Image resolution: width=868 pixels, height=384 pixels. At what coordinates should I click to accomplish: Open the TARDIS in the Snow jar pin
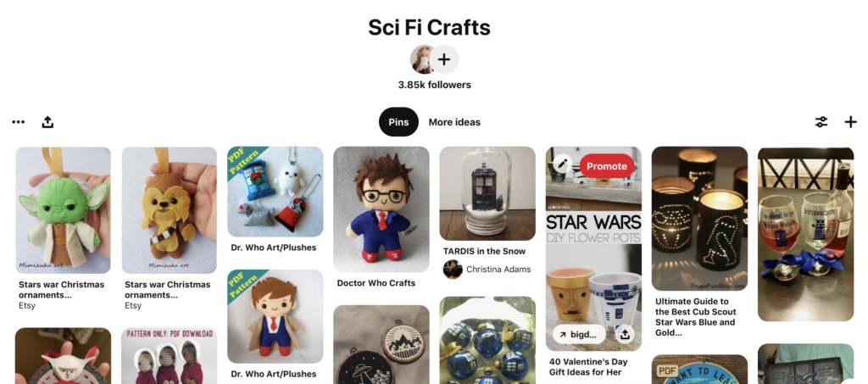tap(487, 193)
